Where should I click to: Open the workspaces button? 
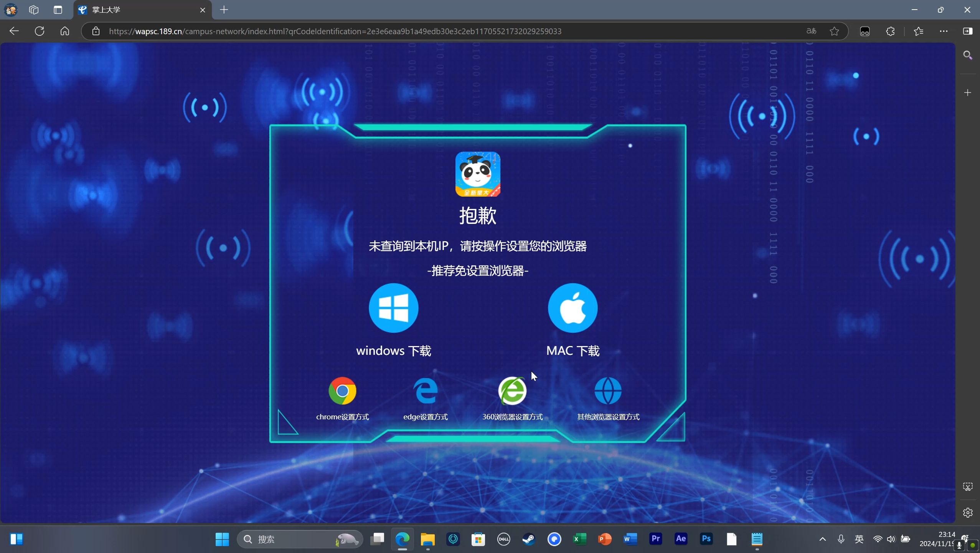click(34, 10)
